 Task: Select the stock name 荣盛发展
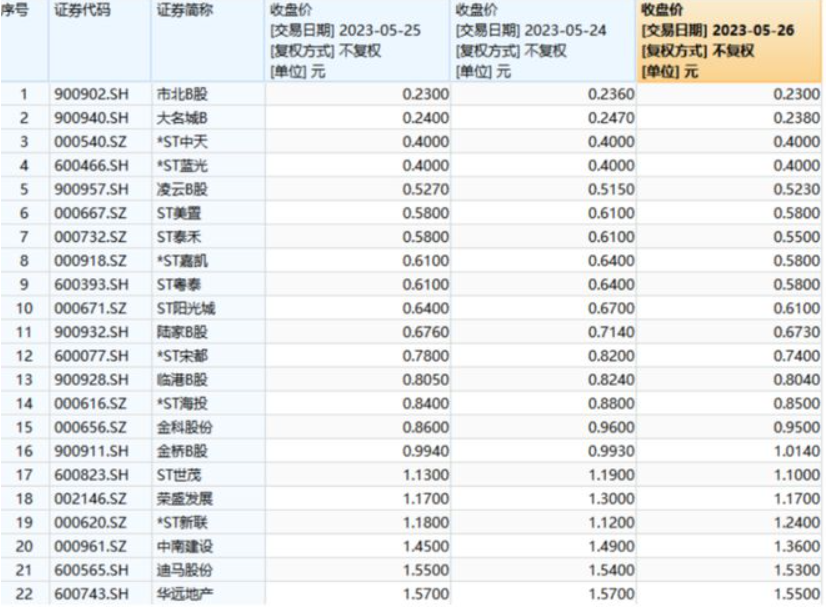click(x=185, y=499)
